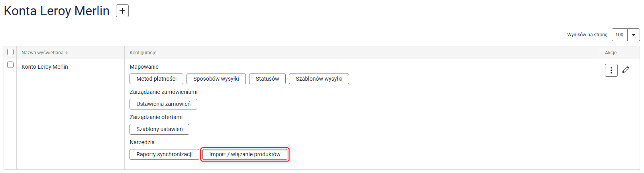
Task: Click the sort arrows beside Nazwa wyświetlana
Action: 67,53
